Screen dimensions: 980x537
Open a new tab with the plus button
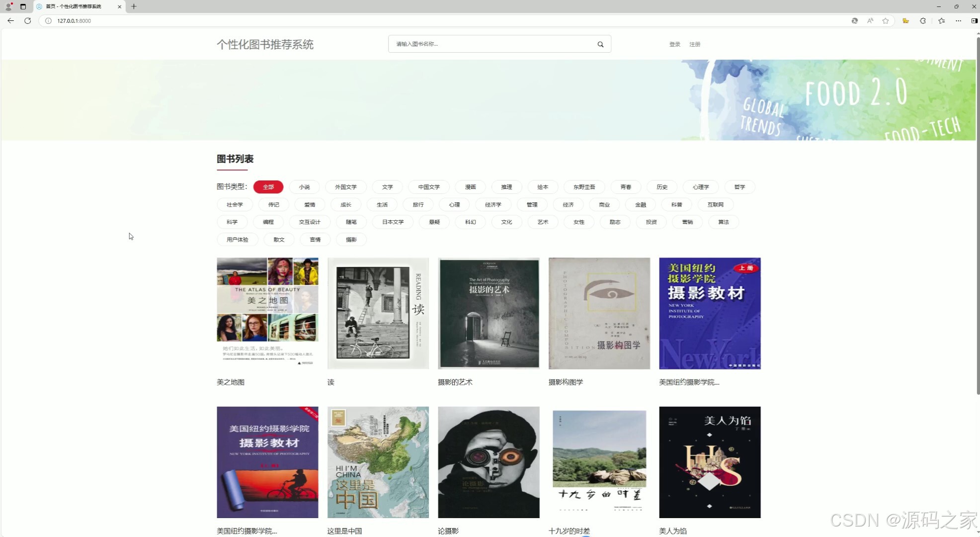coord(134,6)
